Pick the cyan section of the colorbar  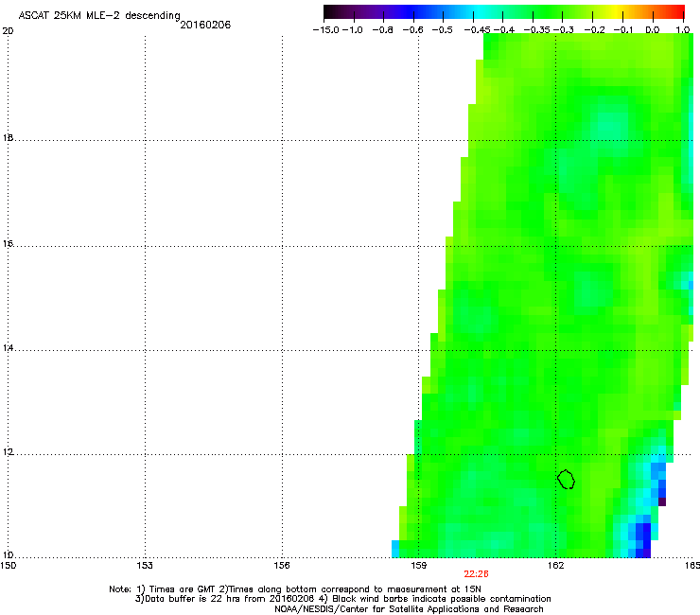click(478, 12)
